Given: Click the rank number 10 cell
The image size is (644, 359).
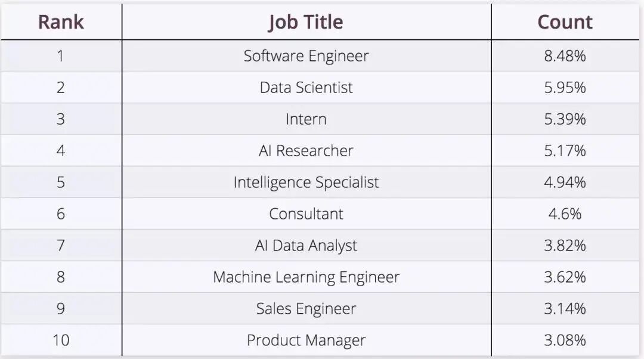Looking at the screenshot, I should coord(61,341).
